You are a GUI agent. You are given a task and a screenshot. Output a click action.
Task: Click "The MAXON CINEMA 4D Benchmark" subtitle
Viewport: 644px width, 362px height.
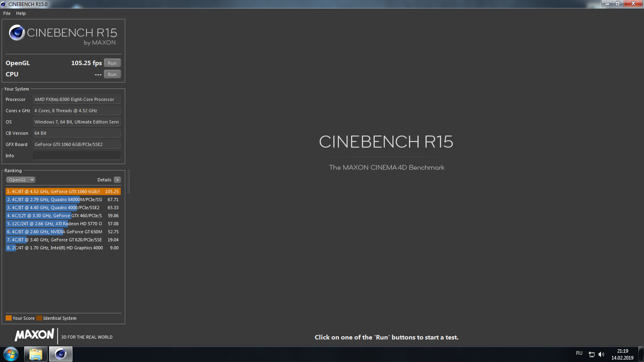tap(387, 167)
